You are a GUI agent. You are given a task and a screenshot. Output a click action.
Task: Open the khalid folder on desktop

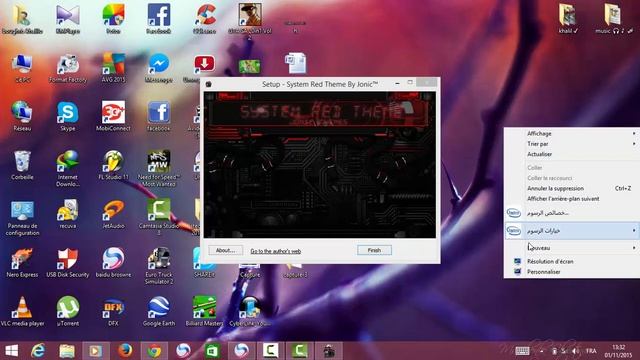[567, 19]
